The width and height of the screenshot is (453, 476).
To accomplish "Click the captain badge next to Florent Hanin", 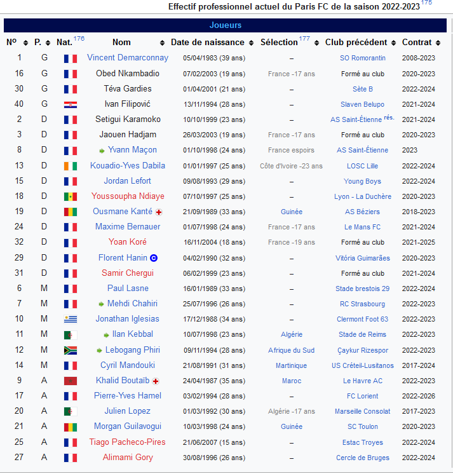I will point(153,258).
